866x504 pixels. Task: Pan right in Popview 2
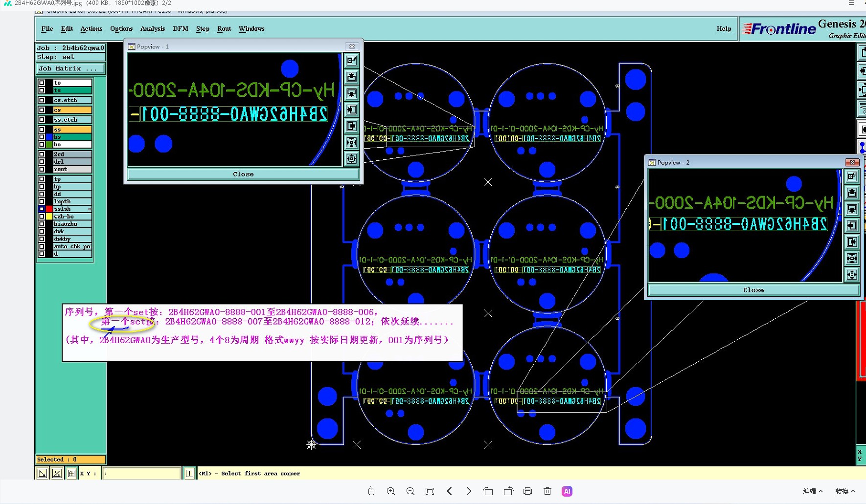click(x=852, y=242)
